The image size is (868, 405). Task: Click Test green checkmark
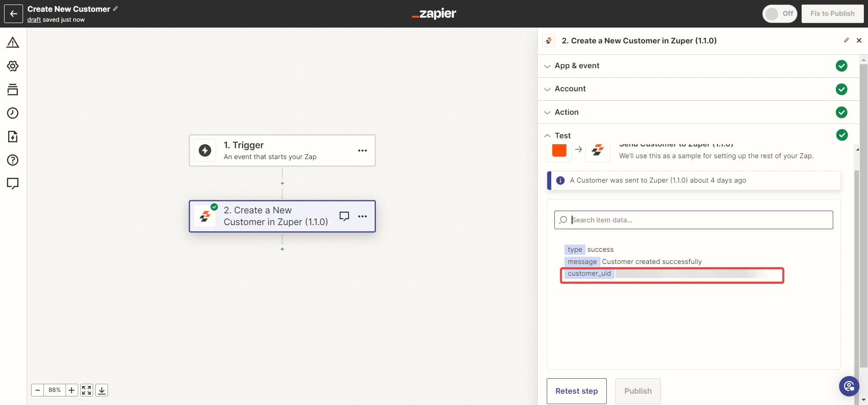click(x=842, y=135)
